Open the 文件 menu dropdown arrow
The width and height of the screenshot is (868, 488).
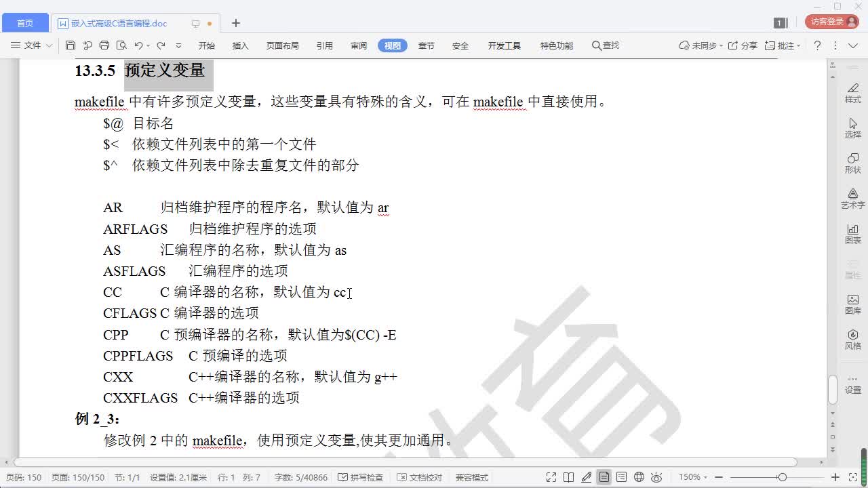[47, 45]
